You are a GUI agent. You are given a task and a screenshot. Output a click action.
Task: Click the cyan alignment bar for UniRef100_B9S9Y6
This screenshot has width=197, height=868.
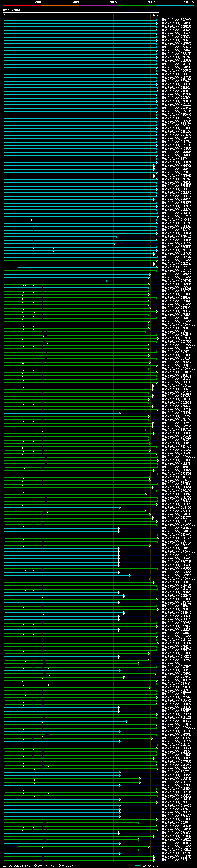(80, 20)
